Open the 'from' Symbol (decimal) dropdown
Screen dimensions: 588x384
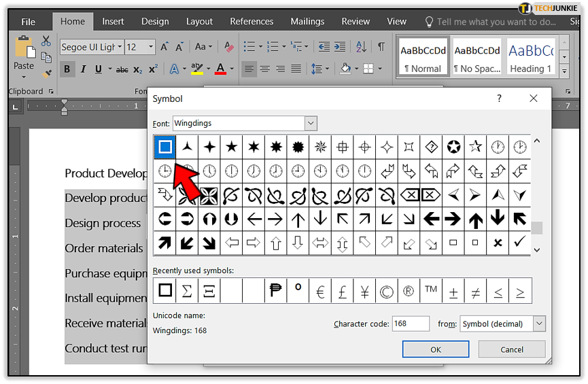[x=540, y=324]
